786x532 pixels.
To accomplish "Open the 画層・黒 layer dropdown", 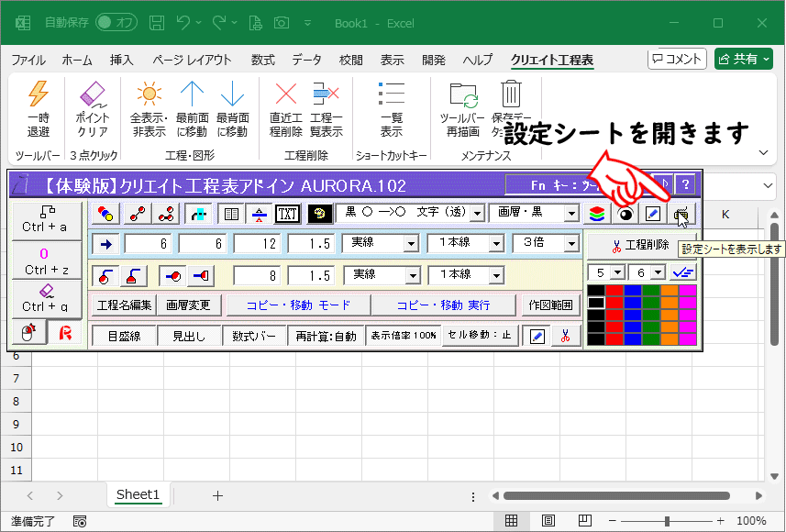I will tap(571, 213).
